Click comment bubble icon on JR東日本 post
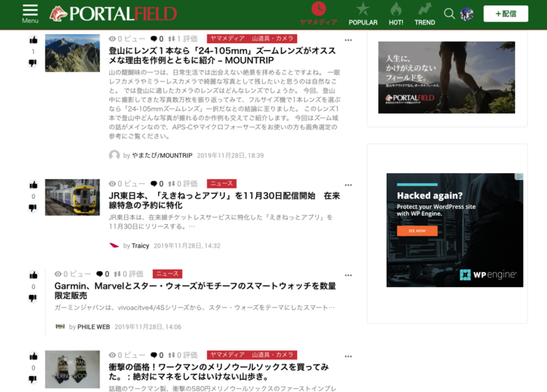This screenshot has width=547, height=392. tap(154, 184)
